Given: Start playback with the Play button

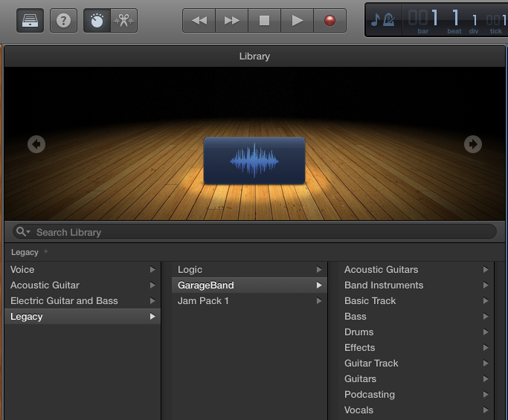Looking at the screenshot, I should (297, 21).
